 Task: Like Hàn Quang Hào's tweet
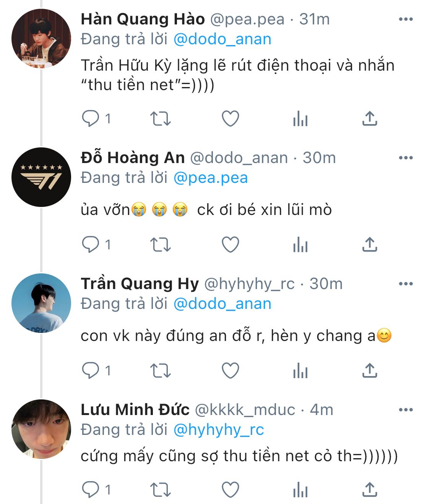point(230,118)
